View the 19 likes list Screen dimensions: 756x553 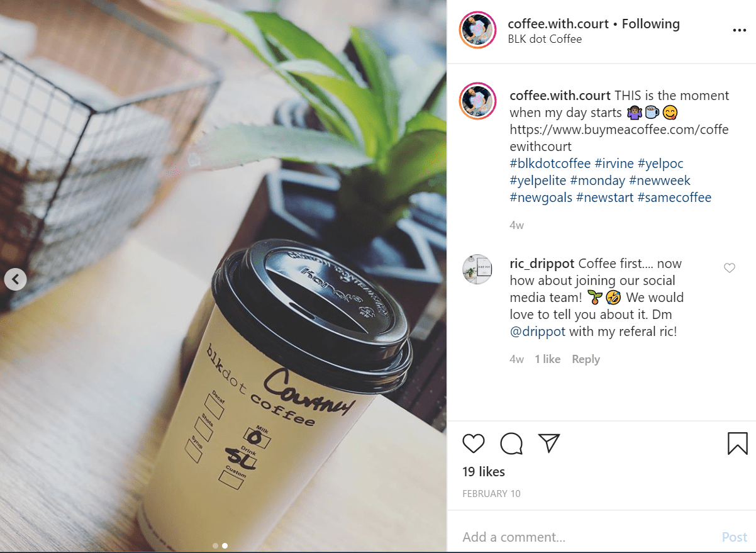pos(484,472)
